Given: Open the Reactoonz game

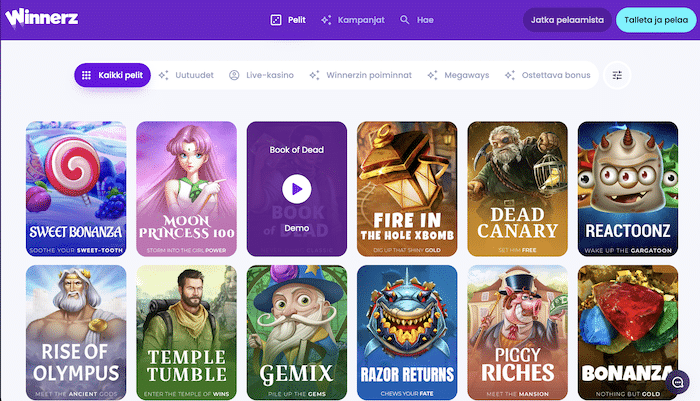Looking at the screenshot, I should pos(628,189).
